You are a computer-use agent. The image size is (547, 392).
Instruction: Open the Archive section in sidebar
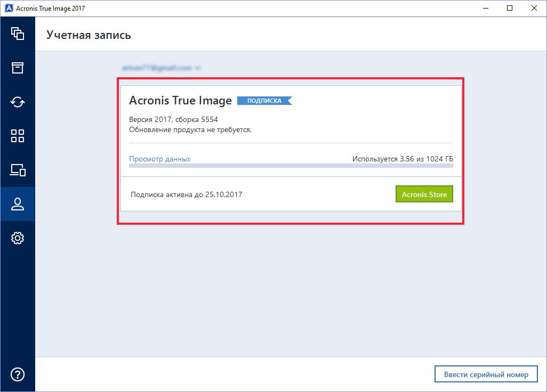(x=18, y=68)
